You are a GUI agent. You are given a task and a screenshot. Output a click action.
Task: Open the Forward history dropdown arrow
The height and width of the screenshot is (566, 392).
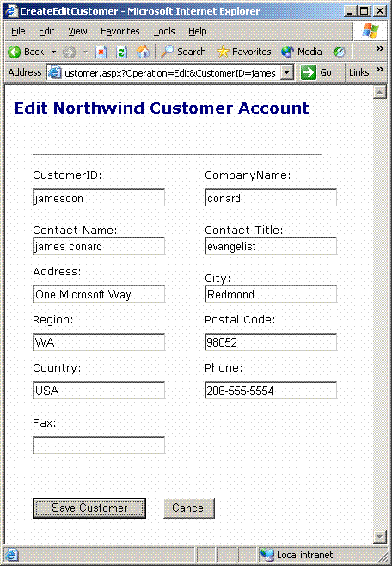click(x=85, y=52)
